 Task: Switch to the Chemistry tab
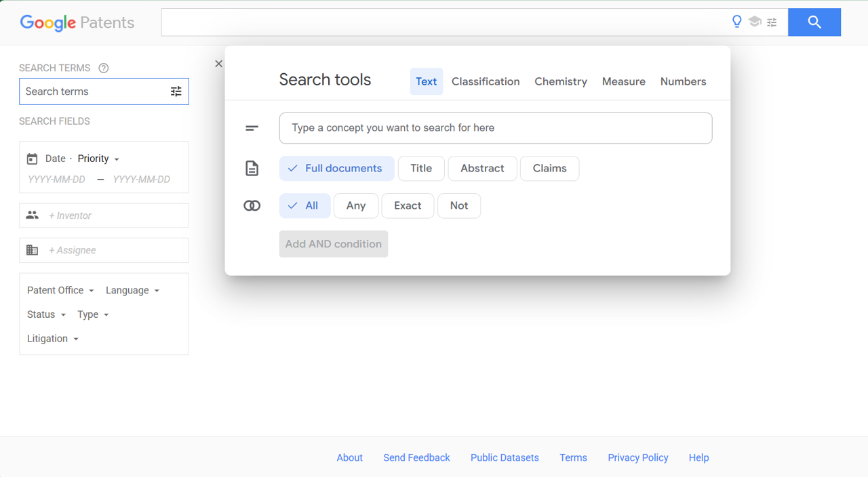pyautogui.click(x=561, y=81)
